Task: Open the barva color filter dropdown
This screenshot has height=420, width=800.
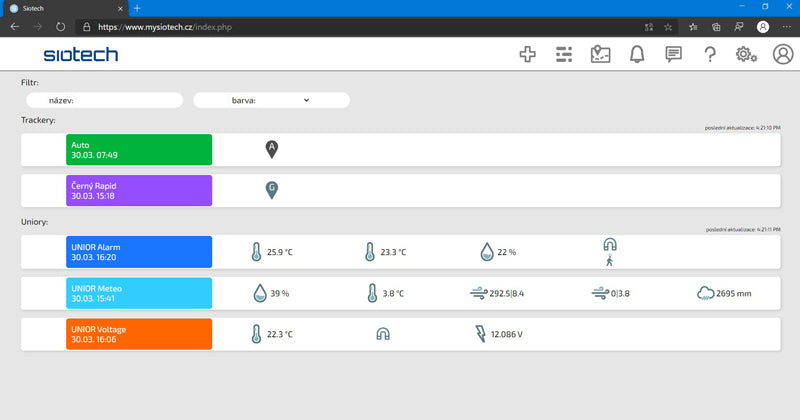Action: coord(271,101)
